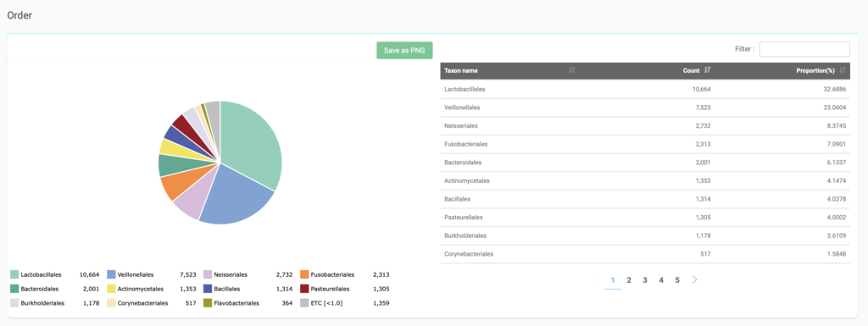Click Flavobacteriales legend label
This screenshot has height=326, width=868.
coord(236,303)
